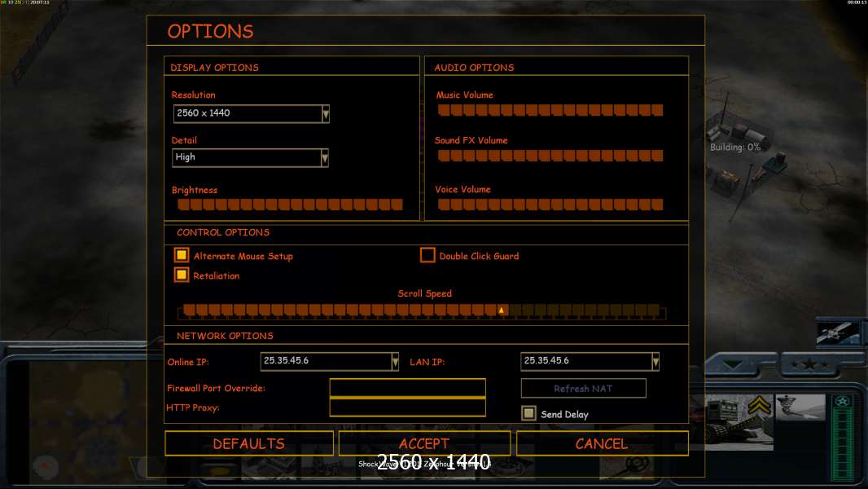The height and width of the screenshot is (489, 868).
Task: Adjust the Sound FX Volume slider
Action: 550,156
